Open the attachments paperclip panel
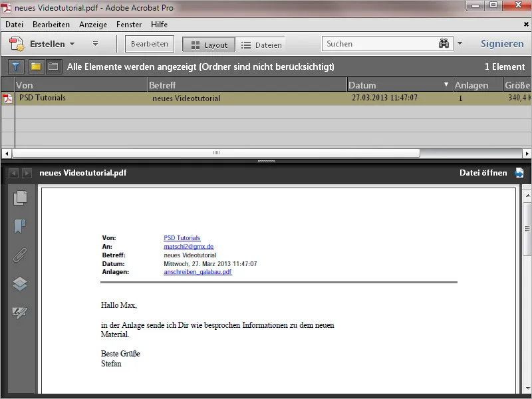Viewport: 532px width, 399px height. click(20, 255)
